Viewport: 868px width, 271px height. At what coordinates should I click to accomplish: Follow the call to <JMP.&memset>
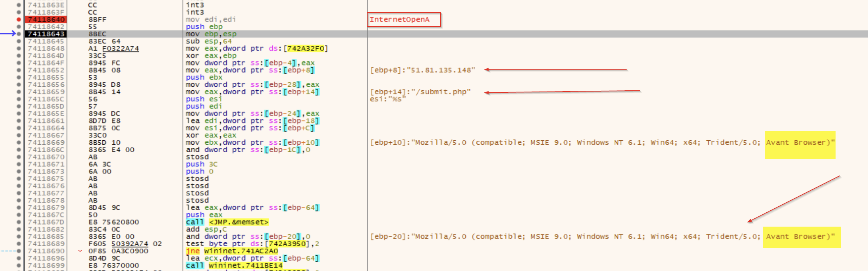coord(239,222)
